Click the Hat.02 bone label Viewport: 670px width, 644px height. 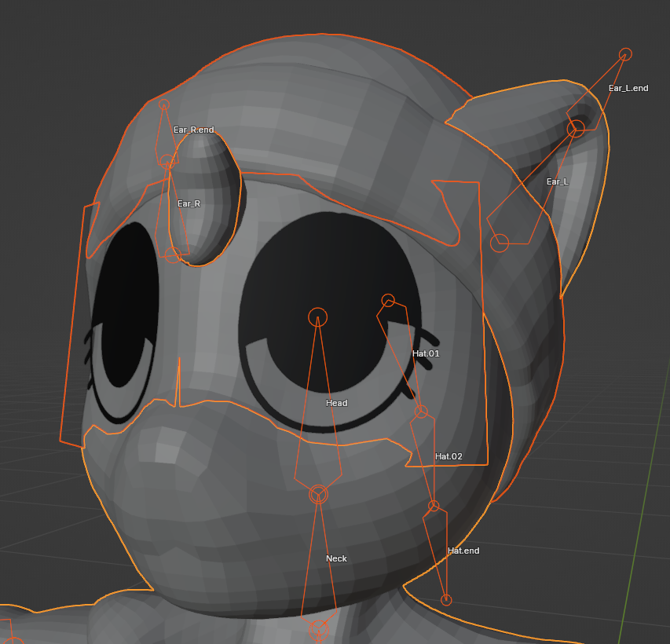[x=448, y=456]
